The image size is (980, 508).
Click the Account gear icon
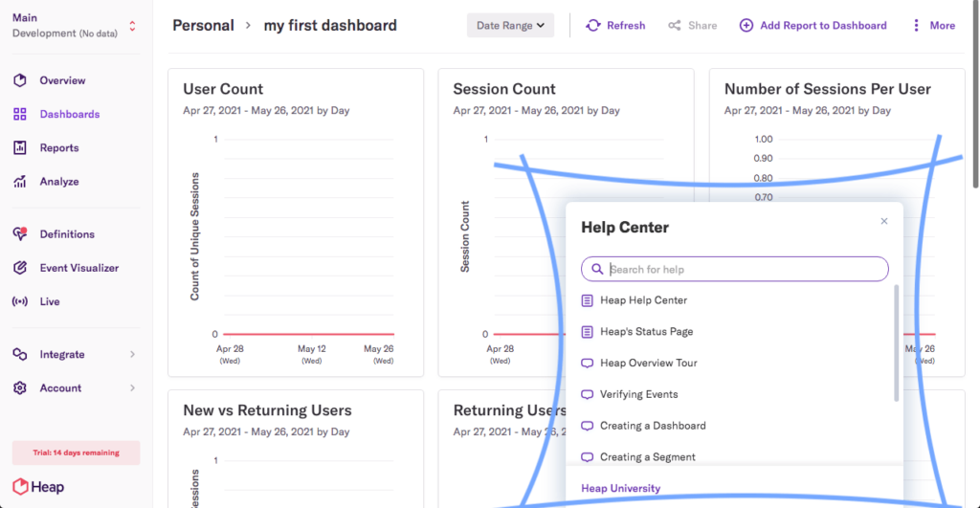click(20, 388)
